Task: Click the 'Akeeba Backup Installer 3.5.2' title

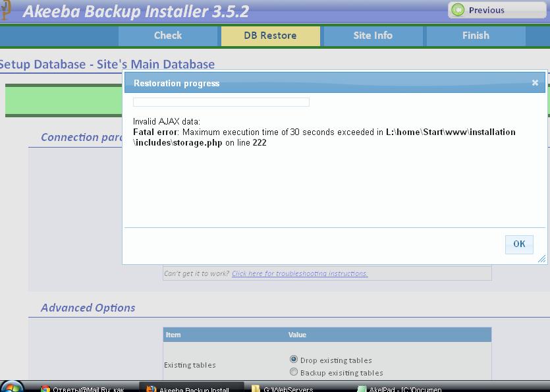Action: click(136, 11)
